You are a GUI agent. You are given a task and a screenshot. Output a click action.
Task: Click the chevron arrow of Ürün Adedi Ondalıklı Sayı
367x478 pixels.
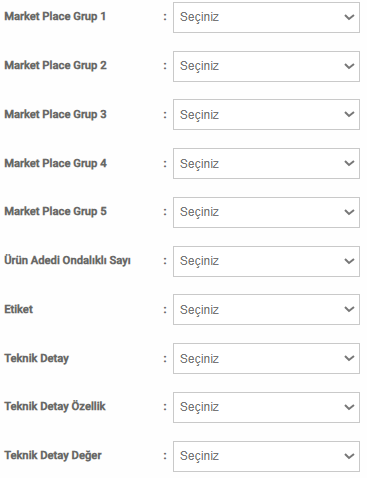349,261
